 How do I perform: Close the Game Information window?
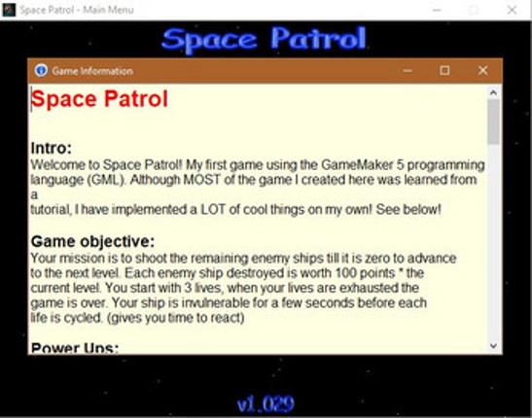coord(482,71)
